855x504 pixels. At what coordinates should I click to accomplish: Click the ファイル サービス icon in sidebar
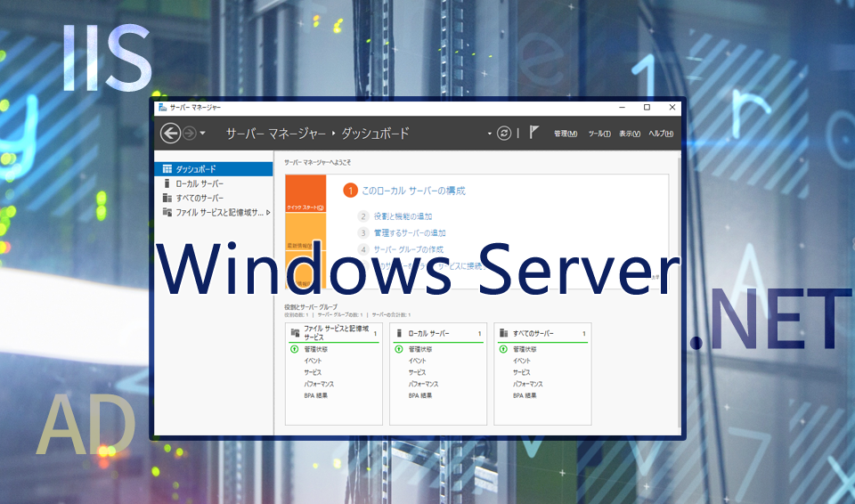coord(167,212)
